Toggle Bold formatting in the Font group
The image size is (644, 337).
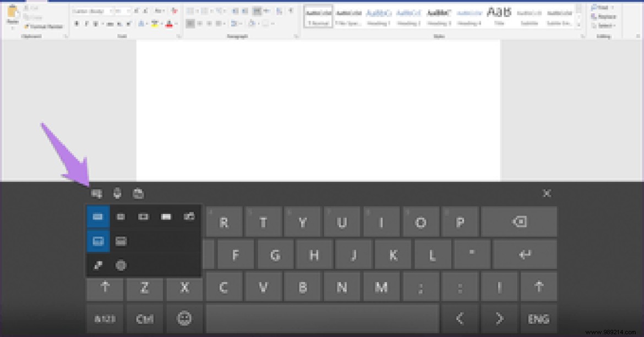[77, 24]
